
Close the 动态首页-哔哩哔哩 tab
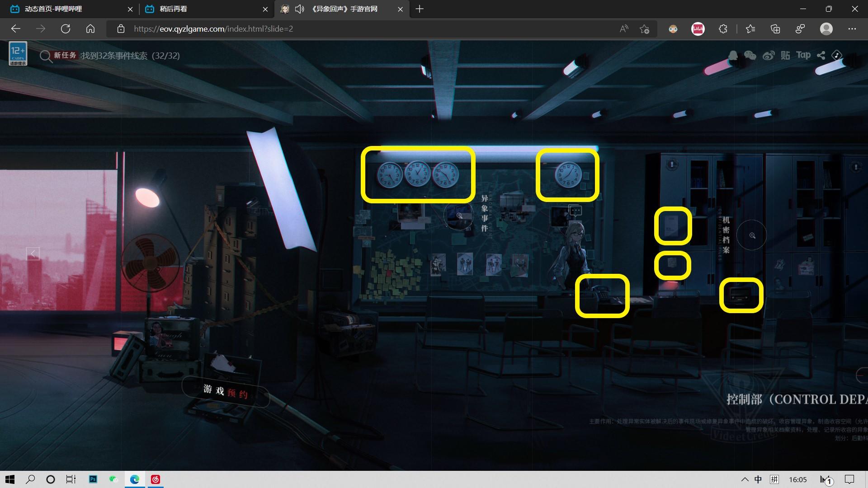click(x=130, y=9)
